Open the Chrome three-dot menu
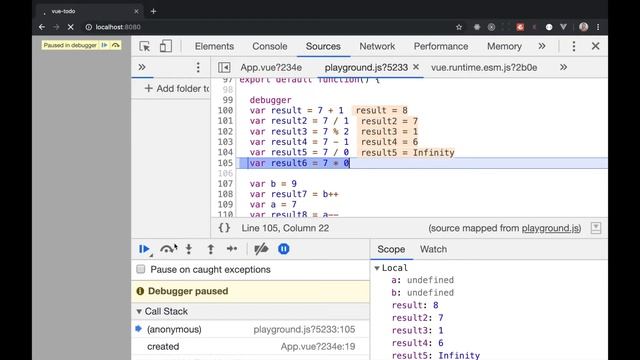 pyautogui.click(x=598, y=27)
